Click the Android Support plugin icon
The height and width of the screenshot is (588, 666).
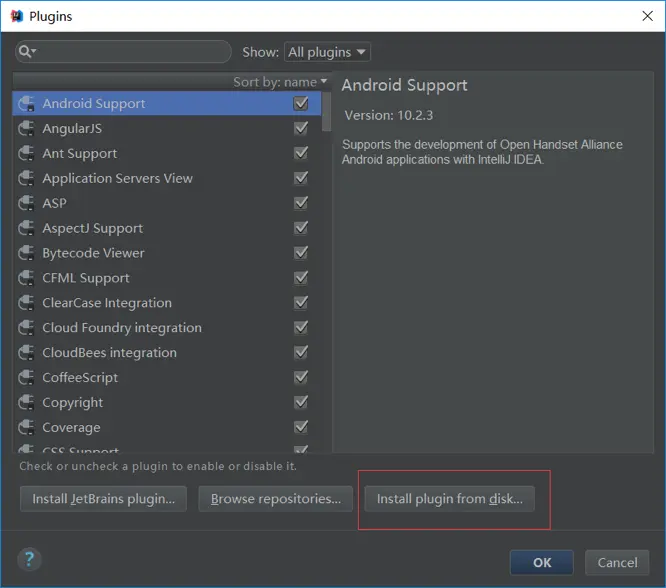pyautogui.click(x=26, y=104)
